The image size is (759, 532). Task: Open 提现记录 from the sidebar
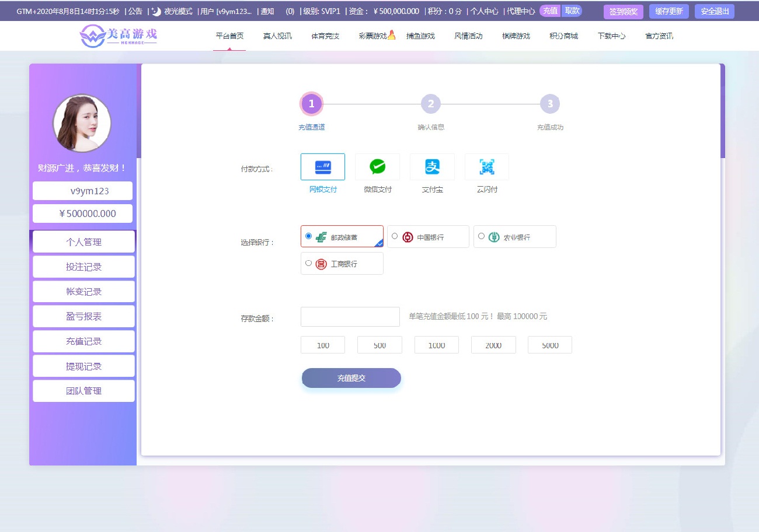tap(83, 366)
